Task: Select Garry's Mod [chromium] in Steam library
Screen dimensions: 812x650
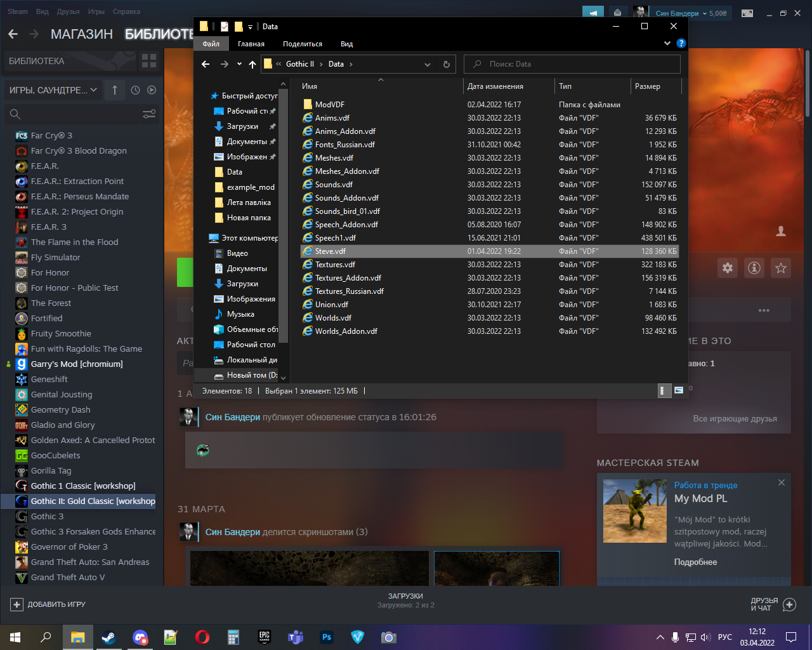Action: click(77, 364)
